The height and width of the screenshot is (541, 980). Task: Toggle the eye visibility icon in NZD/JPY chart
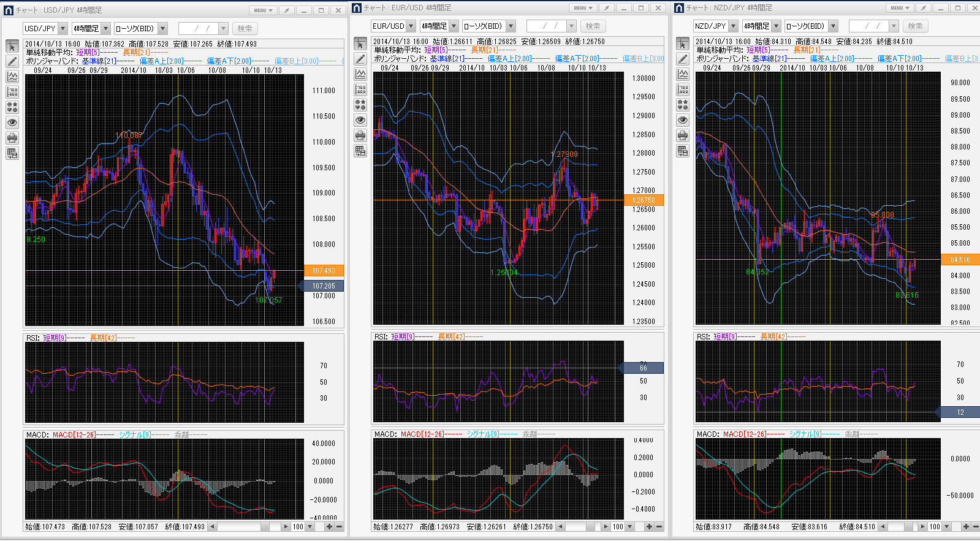pos(683,120)
